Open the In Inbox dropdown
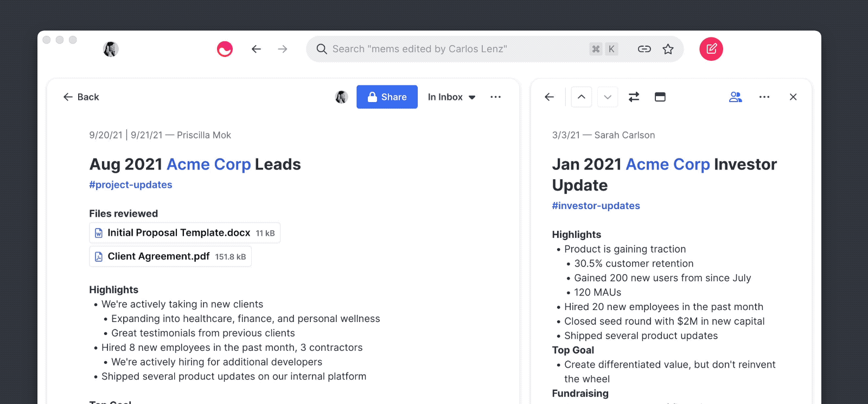This screenshot has height=404, width=868. [451, 97]
